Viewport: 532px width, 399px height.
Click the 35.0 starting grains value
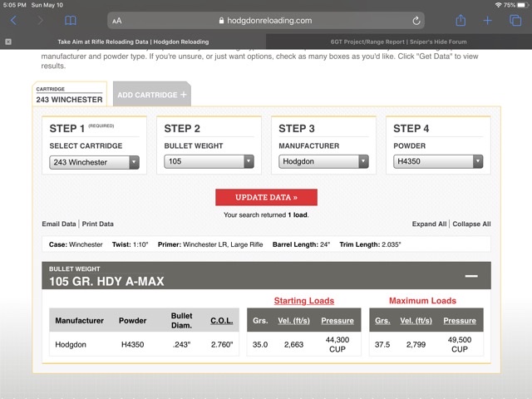coord(260,345)
